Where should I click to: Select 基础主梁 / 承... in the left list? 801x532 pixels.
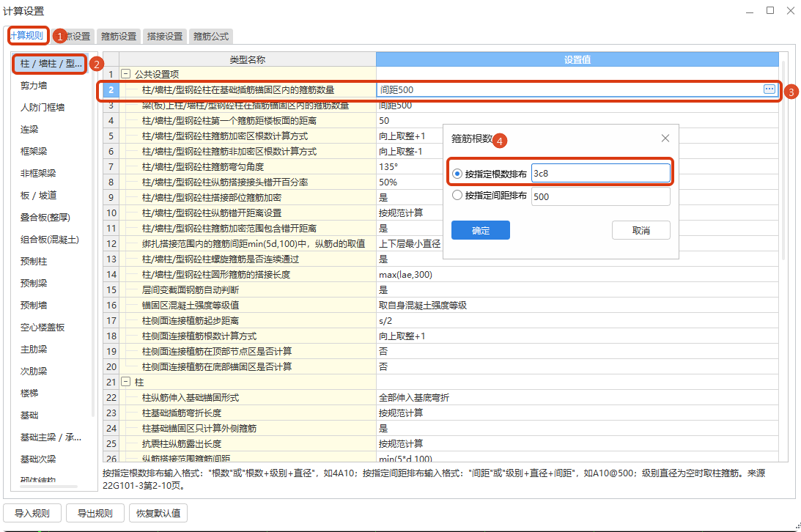[x=51, y=437]
